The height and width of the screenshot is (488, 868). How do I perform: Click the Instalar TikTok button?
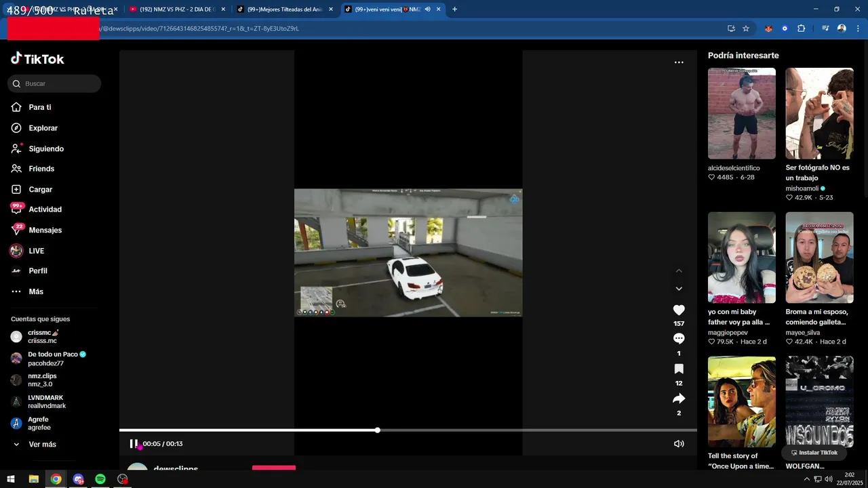(x=814, y=453)
